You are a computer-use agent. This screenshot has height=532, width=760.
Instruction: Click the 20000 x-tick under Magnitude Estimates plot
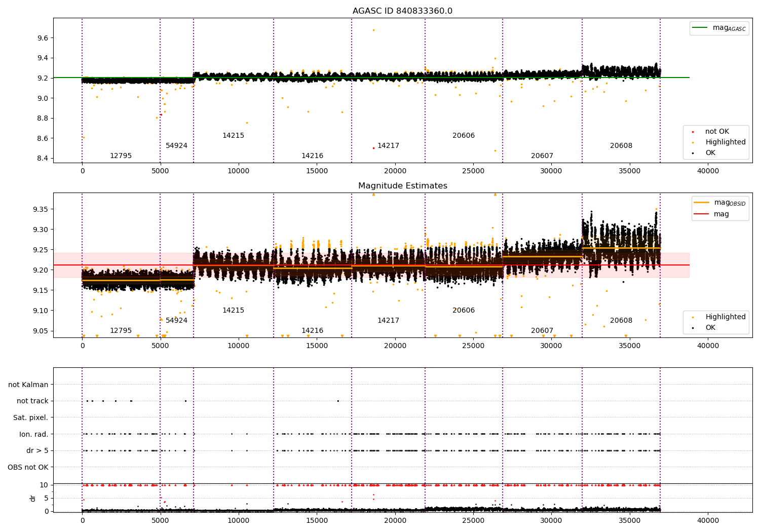click(395, 346)
